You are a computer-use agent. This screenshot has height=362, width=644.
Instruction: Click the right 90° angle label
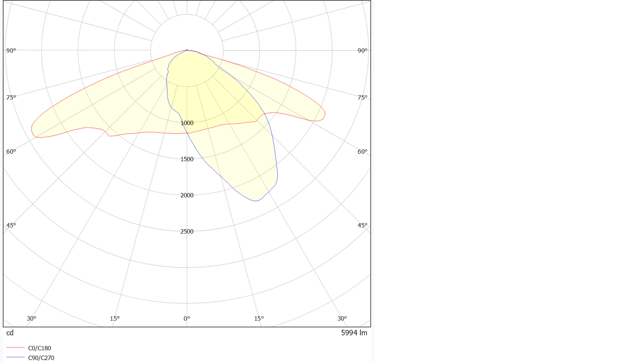tap(362, 51)
